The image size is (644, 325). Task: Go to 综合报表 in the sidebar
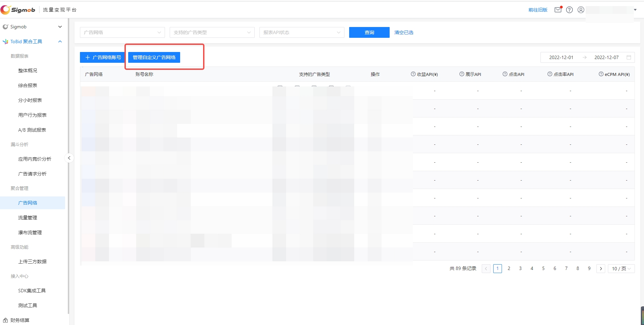coord(28,85)
